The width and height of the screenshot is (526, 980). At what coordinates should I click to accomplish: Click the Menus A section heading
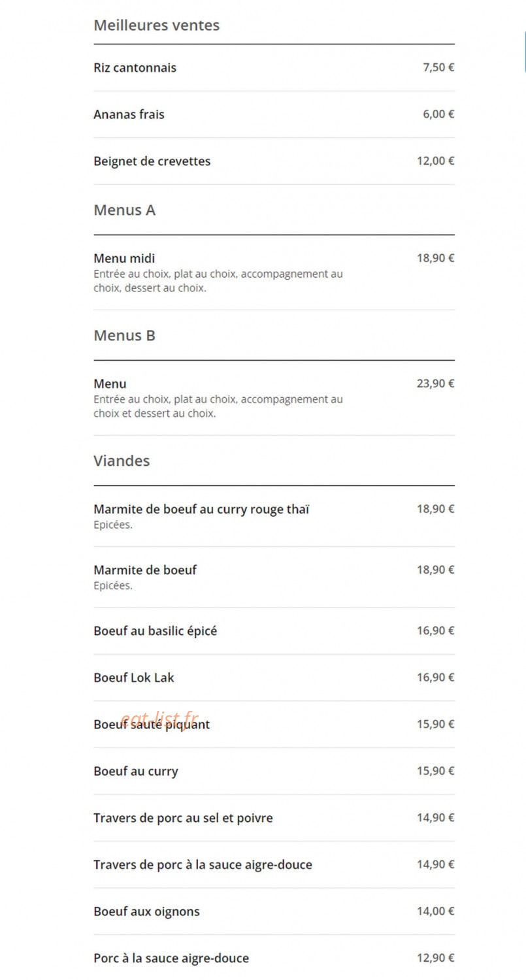(125, 210)
